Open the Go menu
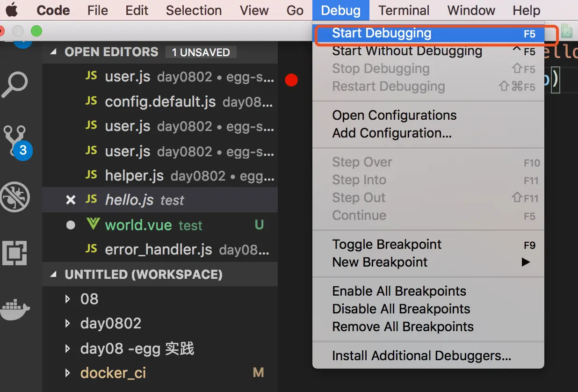Image resolution: width=578 pixels, height=392 pixels. tap(295, 10)
